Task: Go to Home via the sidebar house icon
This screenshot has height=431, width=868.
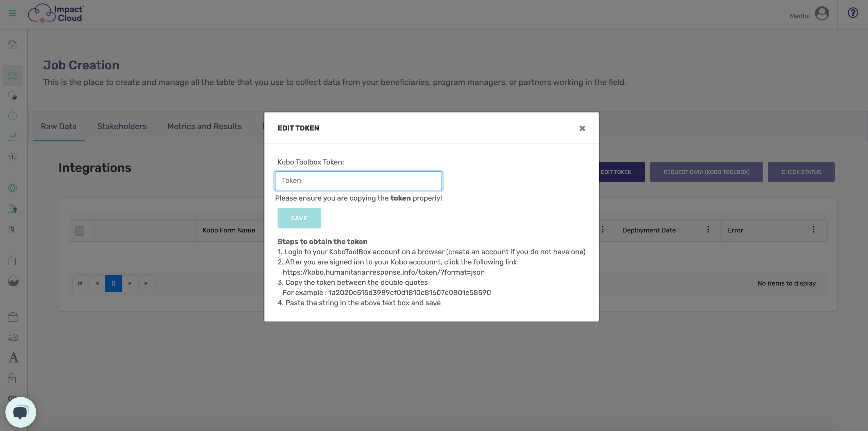Action: [x=13, y=45]
